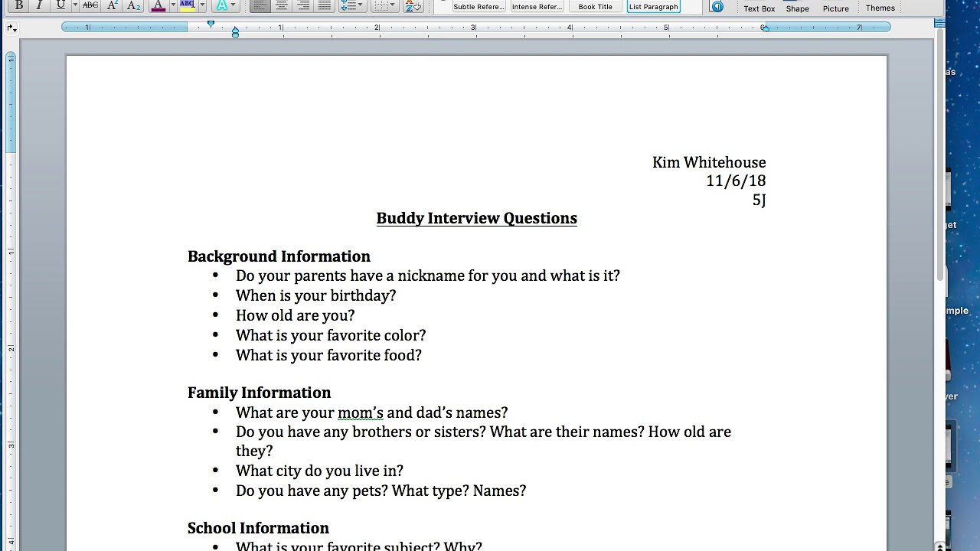The width and height of the screenshot is (980, 551).
Task: Apply Subtle Reference style
Action: (479, 6)
